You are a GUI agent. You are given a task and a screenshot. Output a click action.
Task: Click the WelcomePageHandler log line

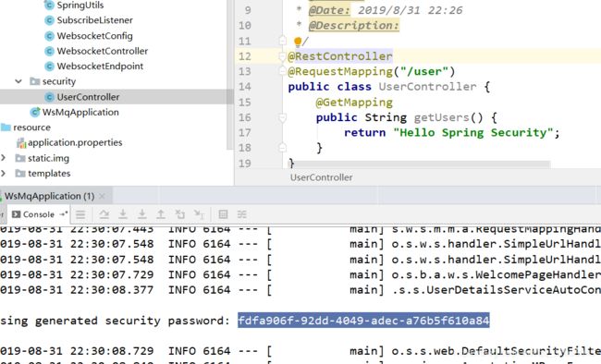pyautogui.click(x=300, y=274)
